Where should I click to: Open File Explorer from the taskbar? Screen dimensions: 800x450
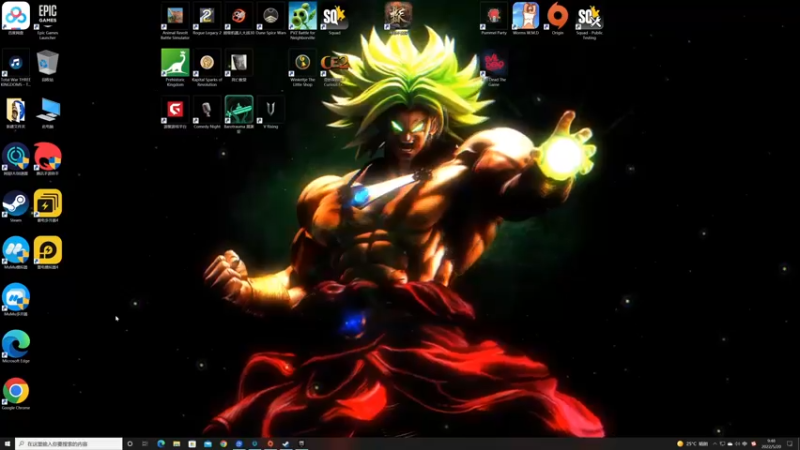click(177, 444)
